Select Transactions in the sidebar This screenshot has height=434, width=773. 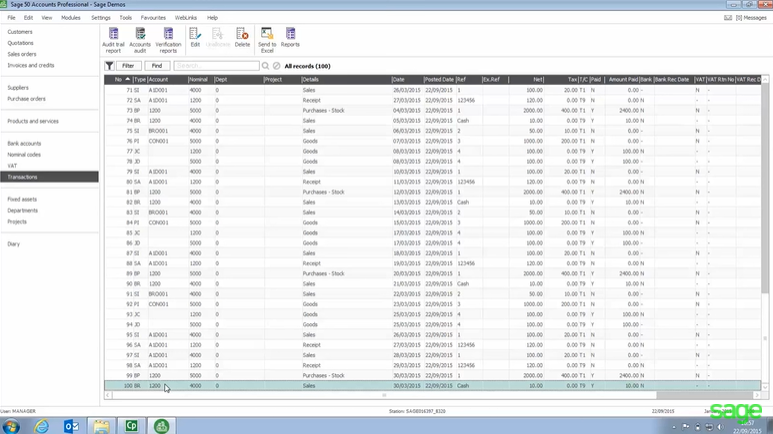pos(49,177)
